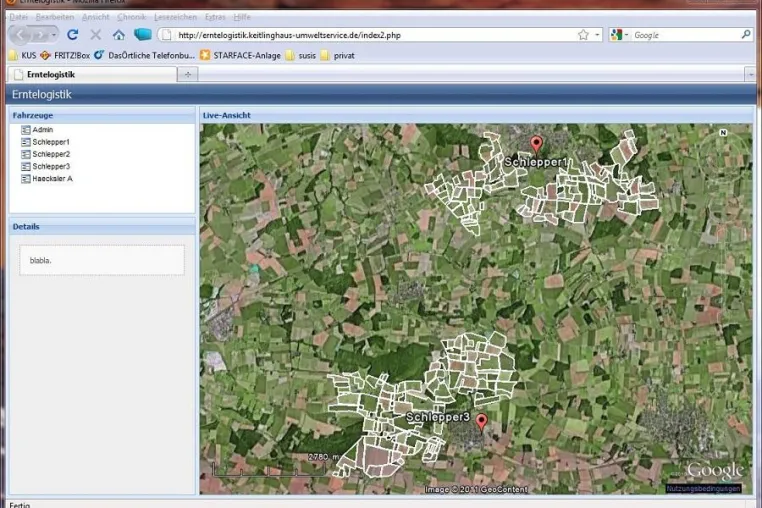Open the address bar history dropdown arrow
This screenshot has height=508, width=762.
coord(597,35)
